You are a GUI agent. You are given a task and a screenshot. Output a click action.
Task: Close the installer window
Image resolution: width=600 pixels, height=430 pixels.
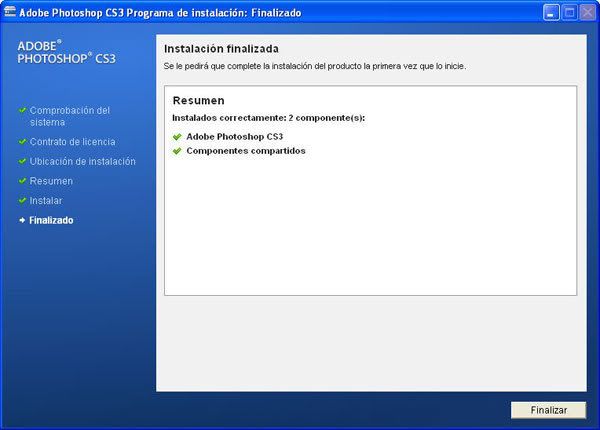pos(587,13)
